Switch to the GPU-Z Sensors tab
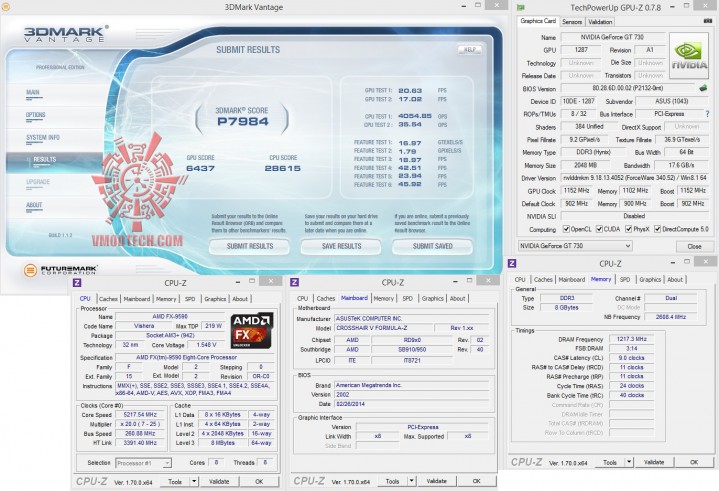 (x=572, y=22)
